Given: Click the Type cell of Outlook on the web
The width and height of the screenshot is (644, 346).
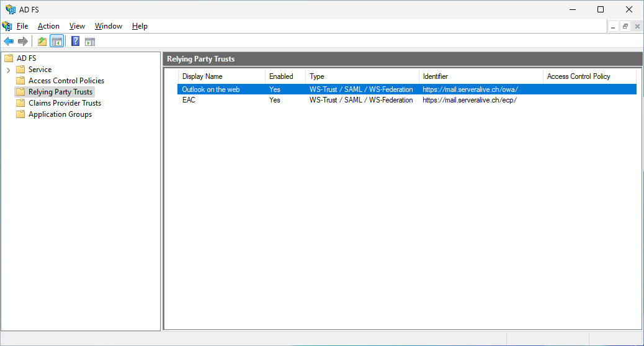Looking at the screenshot, I should [x=361, y=89].
